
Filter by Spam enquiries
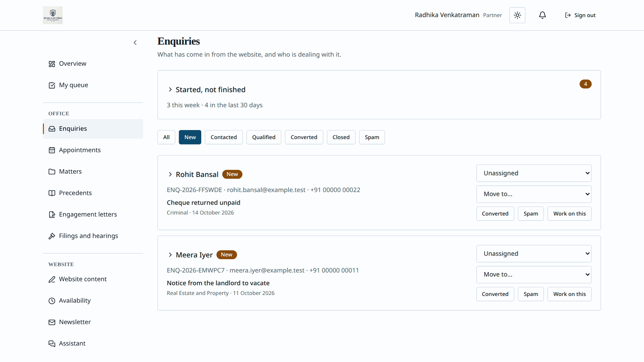[372, 137]
